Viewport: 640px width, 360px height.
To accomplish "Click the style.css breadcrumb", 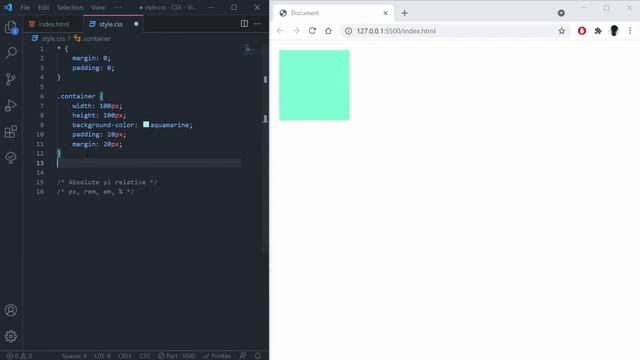I will tap(53, 38).
